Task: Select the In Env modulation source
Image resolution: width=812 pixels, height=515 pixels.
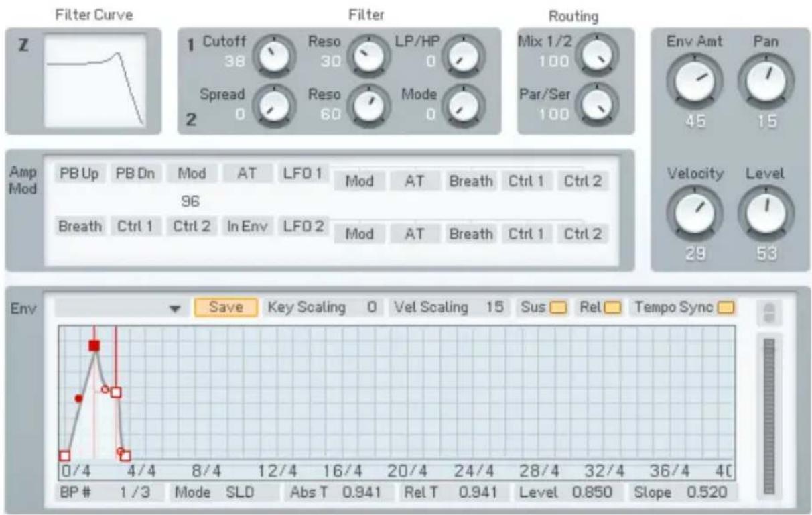Action: (x=247, y=226)
